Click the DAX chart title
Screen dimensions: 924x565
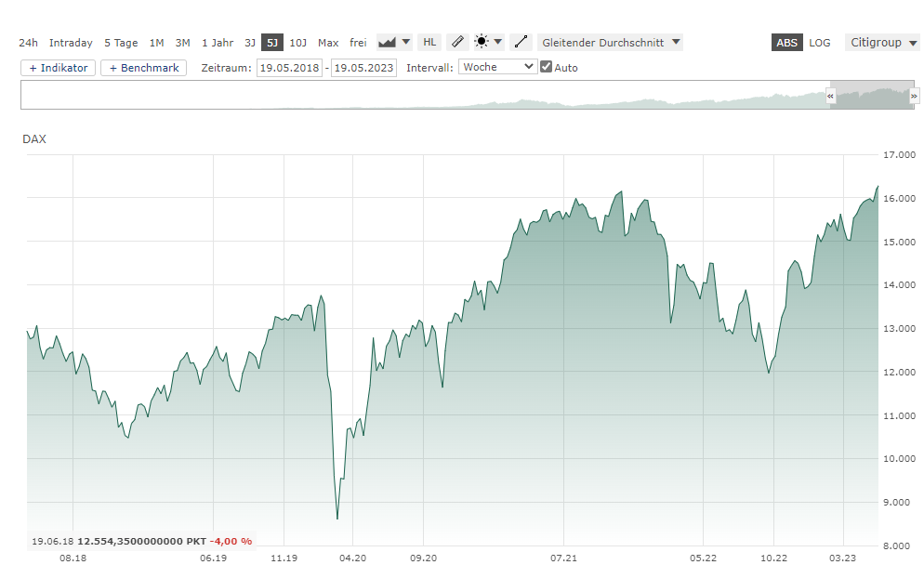(x=34, y=139)
